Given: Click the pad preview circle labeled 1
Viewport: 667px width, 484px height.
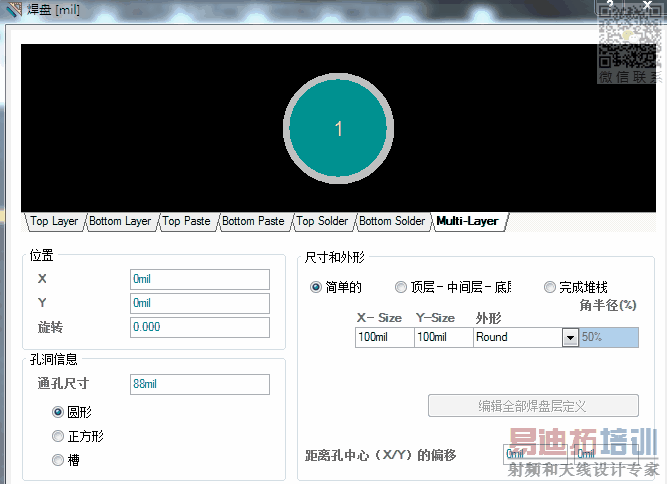Looking at the screenshot, I should [338, 128].
